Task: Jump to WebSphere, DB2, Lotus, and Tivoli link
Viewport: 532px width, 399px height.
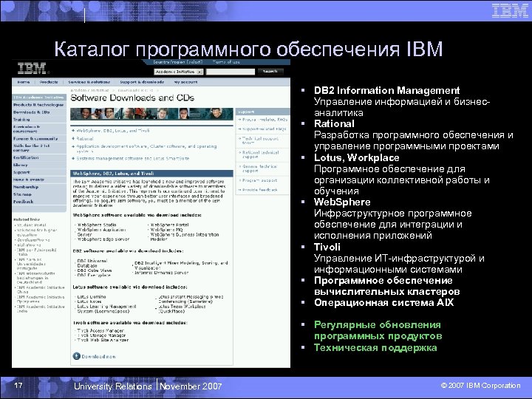Action: tap(113, 130)
